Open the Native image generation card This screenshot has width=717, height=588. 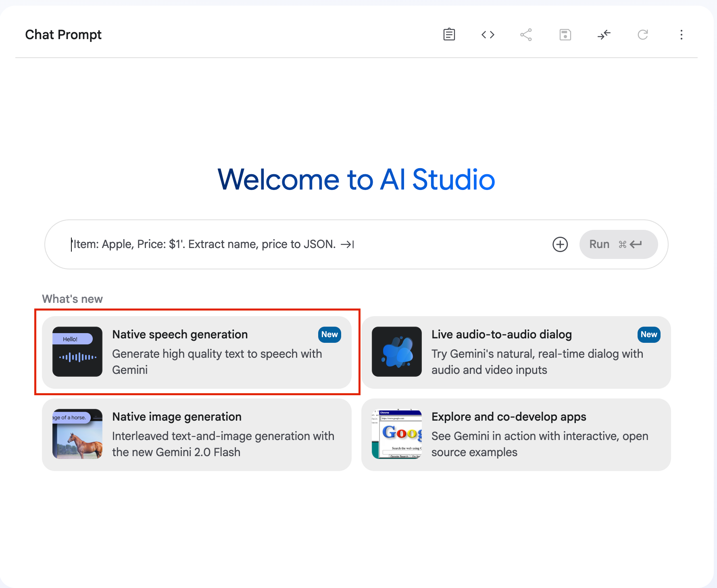(x=197, y=435)
